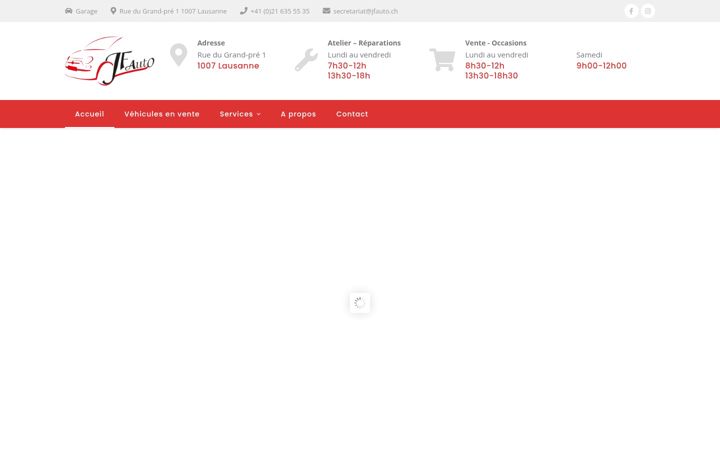This screenshot has height=450, width=720.
Task: Click the Samedi label
Action: (589, 55)
